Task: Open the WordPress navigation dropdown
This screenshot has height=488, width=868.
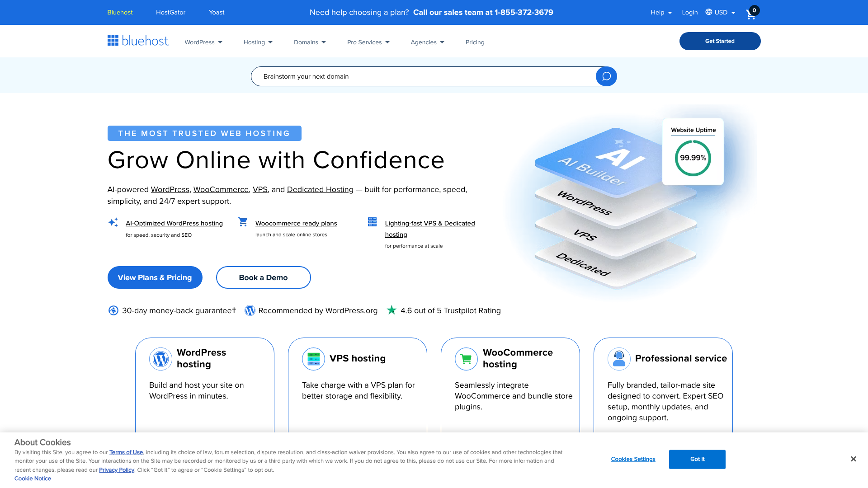Action: coord(203,42)
